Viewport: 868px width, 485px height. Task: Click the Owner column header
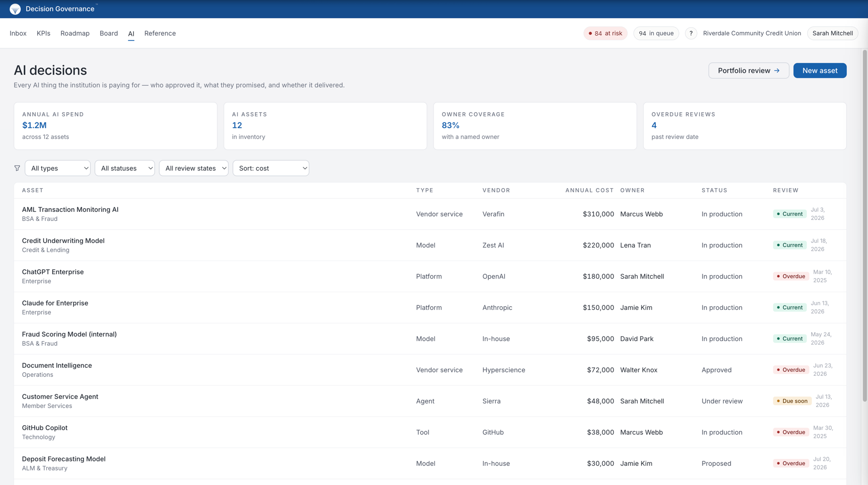(x=632, y=190)
